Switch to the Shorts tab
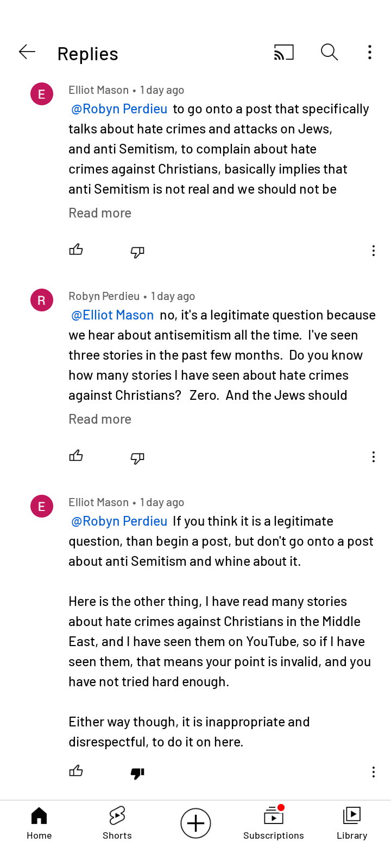The width and height of the screenshot is (391, 868). pos(117,823)
